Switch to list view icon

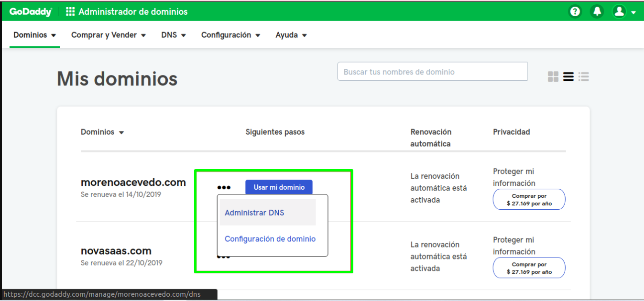click(x=568, y=76)
